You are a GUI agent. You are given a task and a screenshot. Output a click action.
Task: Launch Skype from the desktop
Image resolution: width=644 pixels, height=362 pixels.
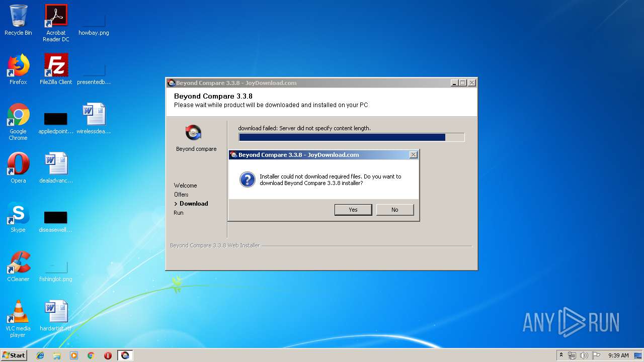click(x=18, y=217)
